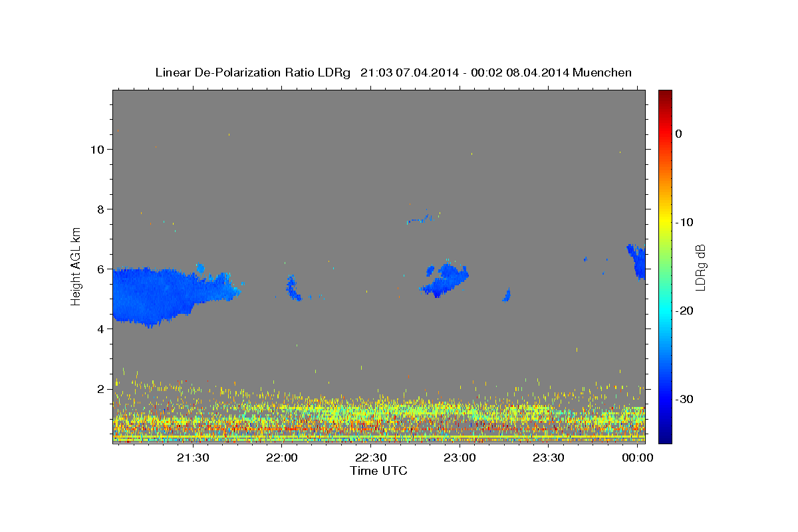This screenshot has height=532, width=798.
Task: Click the small blue cloud just after 22:00
Action: pos(293,289)
